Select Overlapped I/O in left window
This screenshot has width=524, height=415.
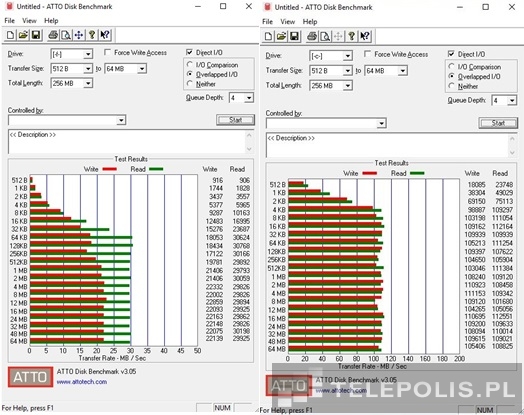(190, 74)
